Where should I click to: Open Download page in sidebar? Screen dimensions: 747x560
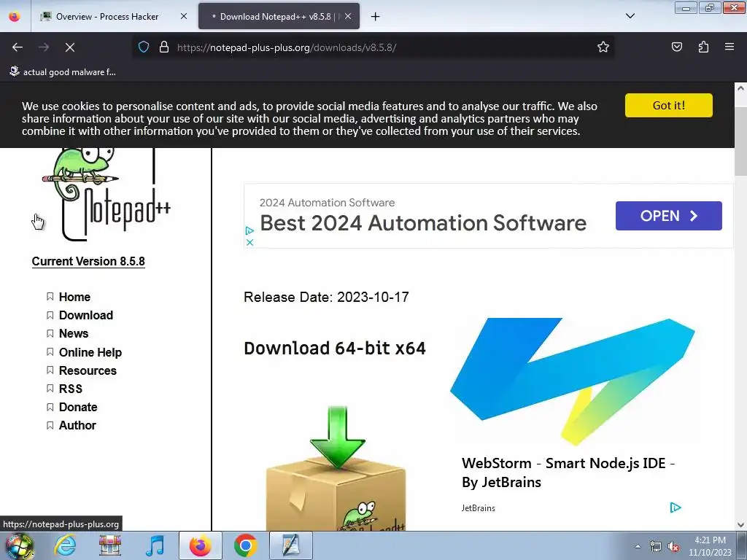point(86,315)
